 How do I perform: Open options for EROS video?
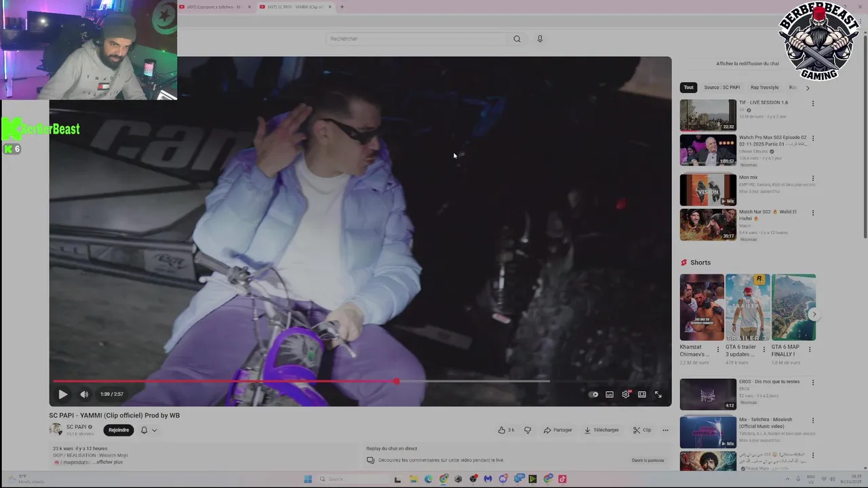[812, 382]
